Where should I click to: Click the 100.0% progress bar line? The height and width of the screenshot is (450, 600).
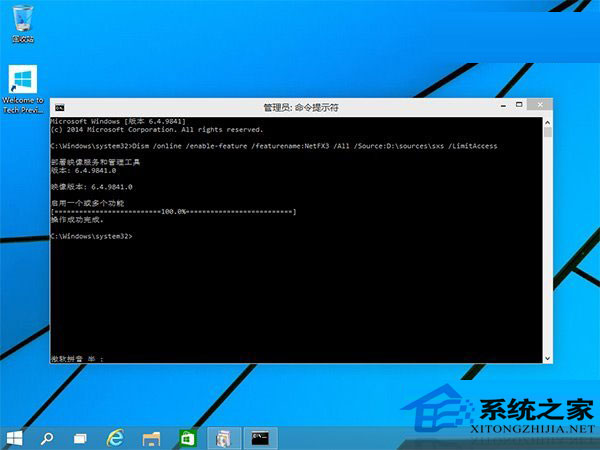point(173,212)
